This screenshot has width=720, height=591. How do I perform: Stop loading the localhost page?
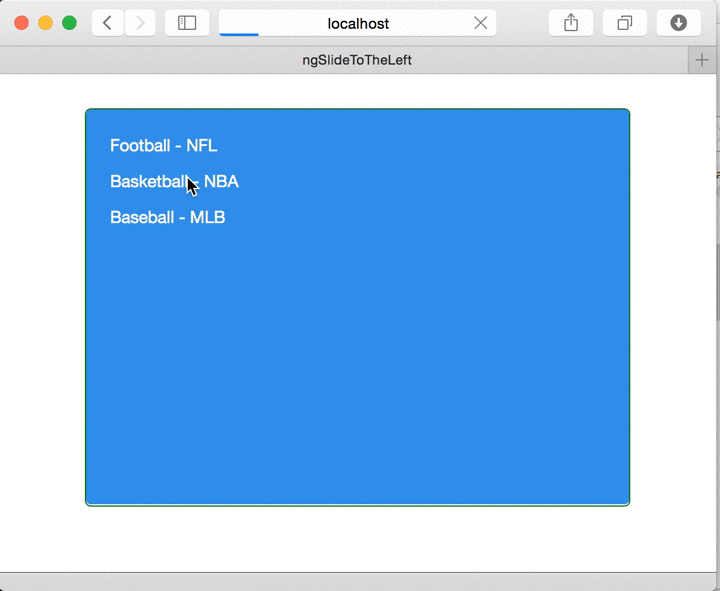coord(480,23)
